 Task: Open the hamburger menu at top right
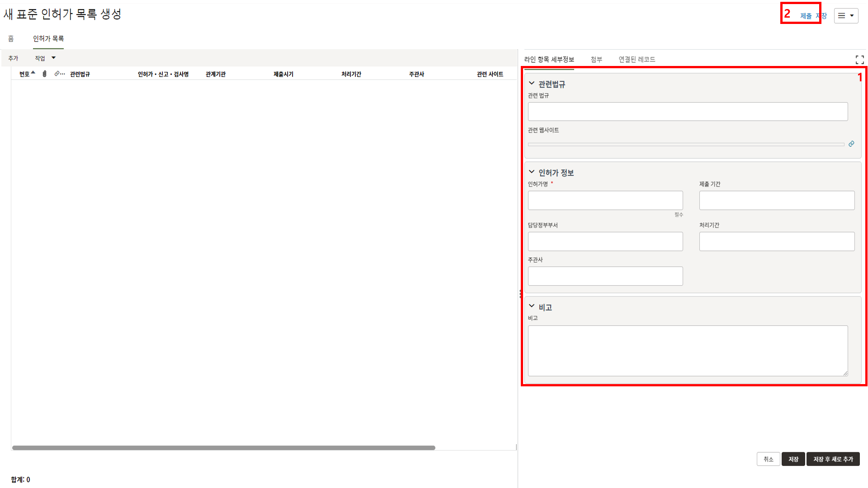click(x=846, y=16)
